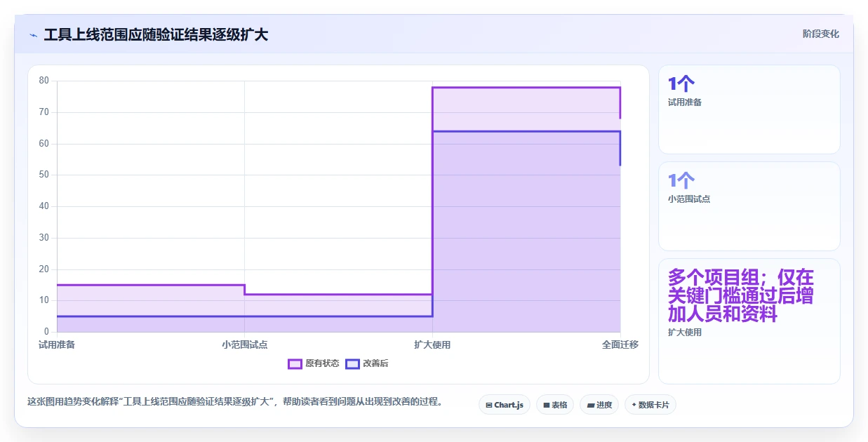Click the y-axis value 10
Screen dimensions: 868x442
pos(44,300)
